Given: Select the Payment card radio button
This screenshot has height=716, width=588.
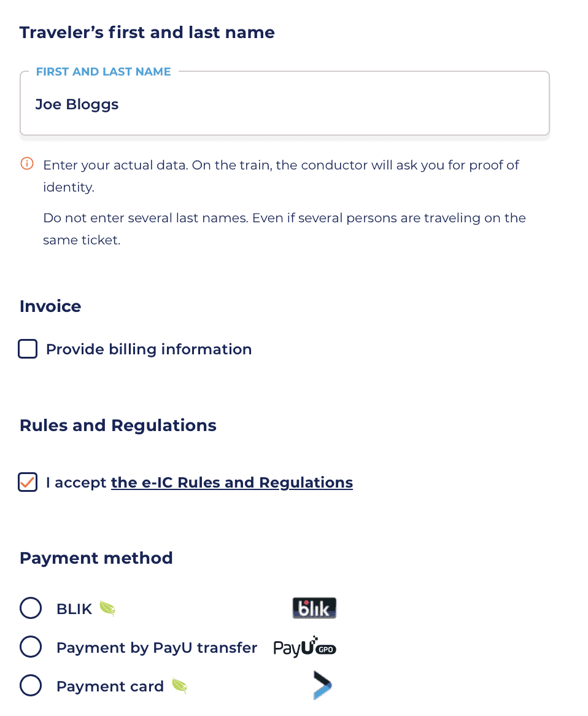Looking at the screenshot, I should (x=31, y=686).
